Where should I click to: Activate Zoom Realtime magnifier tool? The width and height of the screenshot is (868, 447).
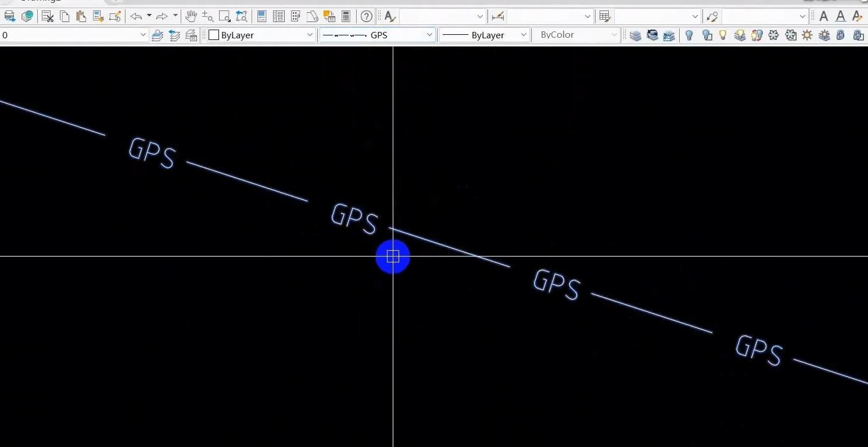point(207,16)
